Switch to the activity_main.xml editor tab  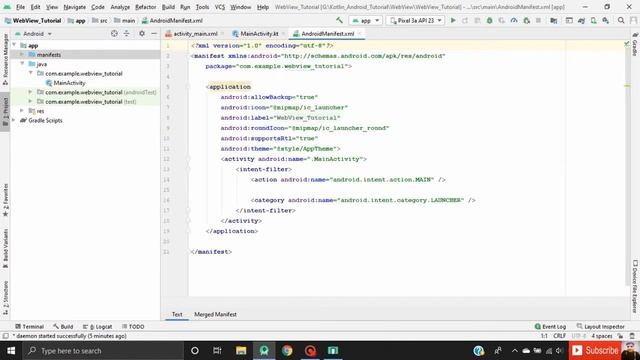point(195,33)
